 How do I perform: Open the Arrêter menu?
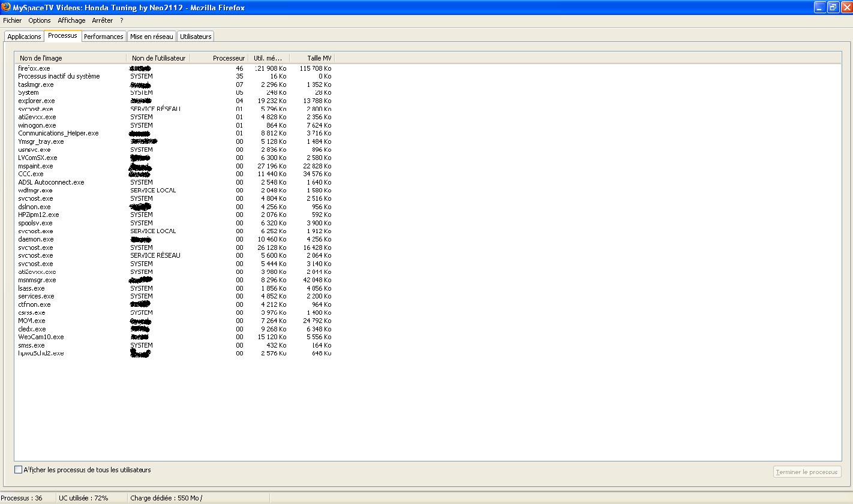coord(103,20)
